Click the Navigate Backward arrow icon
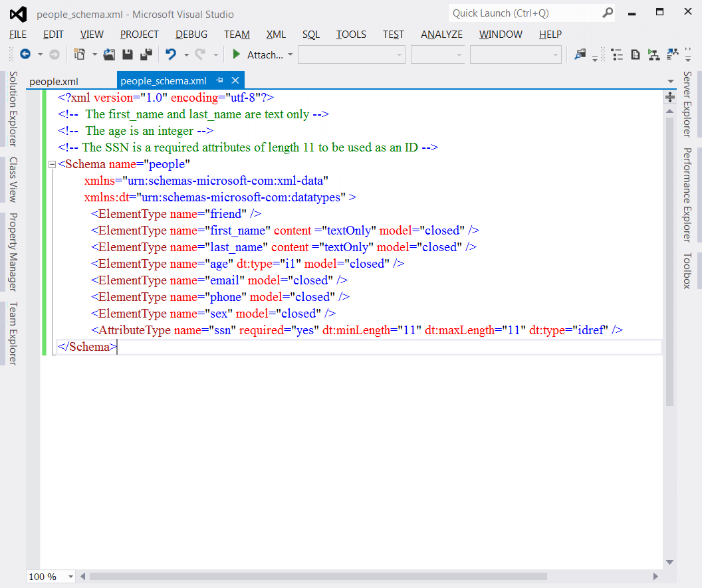702x588 pixels. (25, 54)
